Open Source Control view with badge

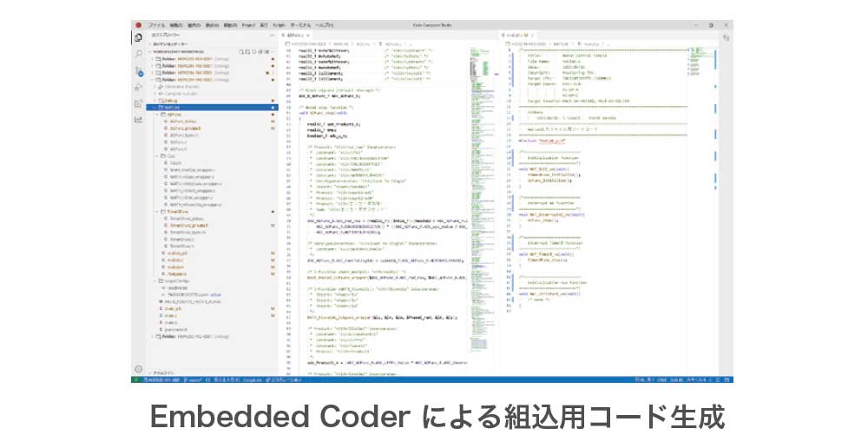pos(139,70)
